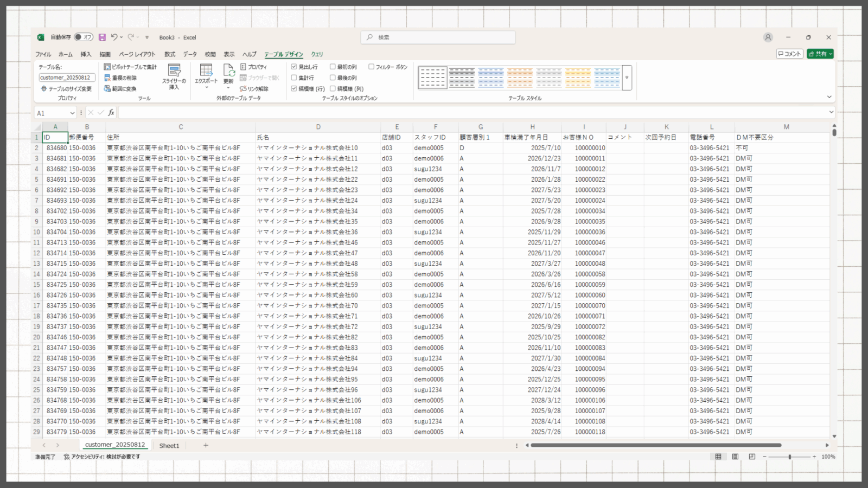Click the Save icon in title bar
Image resolution: width=868 pixels, height=488 pixels.
pos(102,37)
